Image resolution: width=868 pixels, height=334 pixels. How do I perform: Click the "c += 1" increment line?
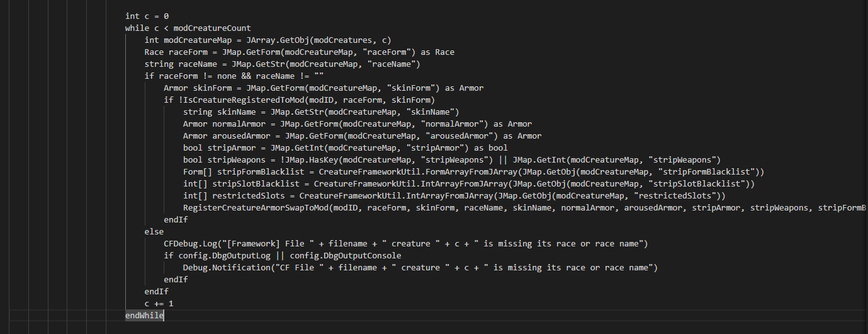coord(159,303)
